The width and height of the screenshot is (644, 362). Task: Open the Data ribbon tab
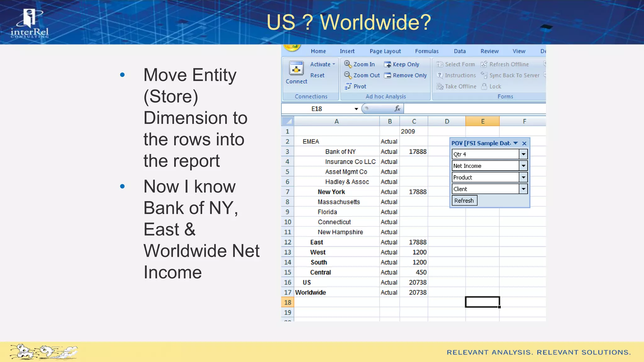460,51
